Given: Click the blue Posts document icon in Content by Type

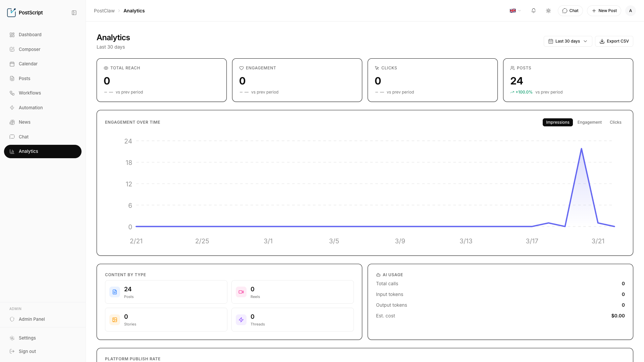Looking at the screenshot, I should 115,292.
